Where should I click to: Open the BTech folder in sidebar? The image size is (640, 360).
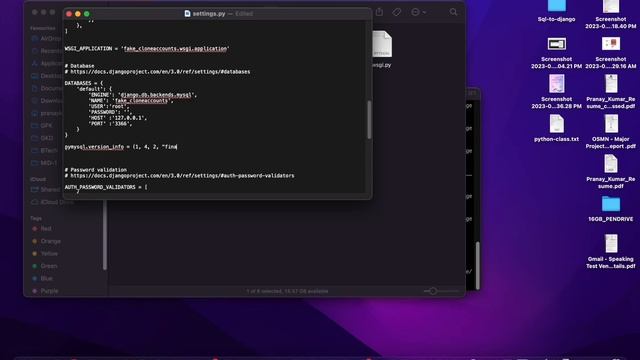pos(44,150)
